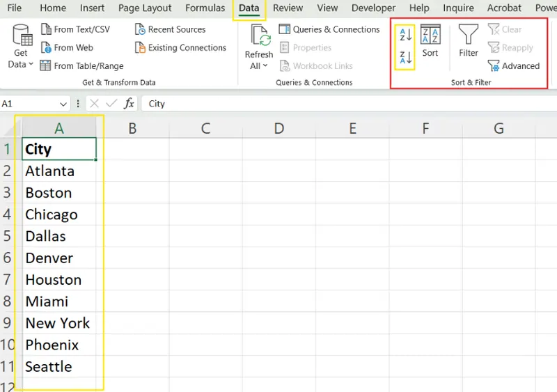Click the From Text/CSV import icon
The image size is (557, 392).
(75, 29)
